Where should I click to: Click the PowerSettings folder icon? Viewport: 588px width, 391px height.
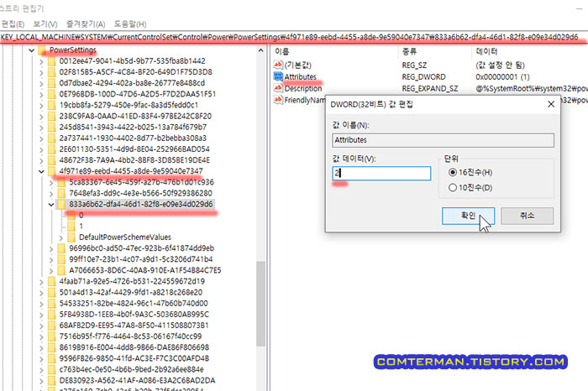pos(42,50)
